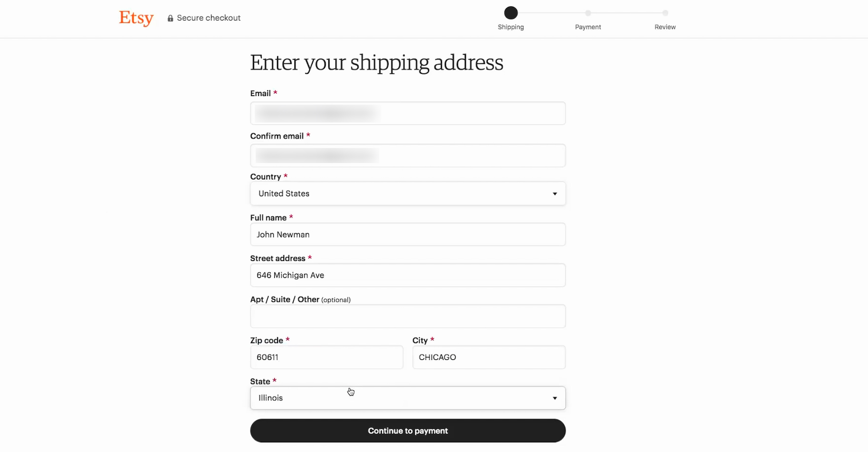The image size is (868, 452).
Task: Click the Email input field
Action: [x=407, y=113]
